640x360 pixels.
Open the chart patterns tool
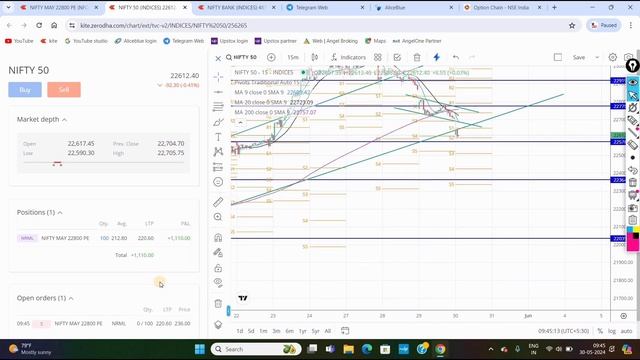coord(218,152)
